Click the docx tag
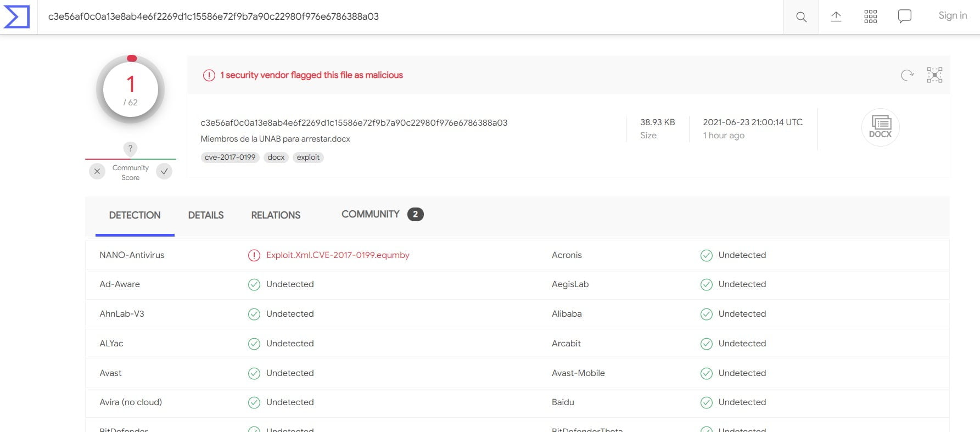The height and width of the screenshot is (432, 980). coord(276,158)
